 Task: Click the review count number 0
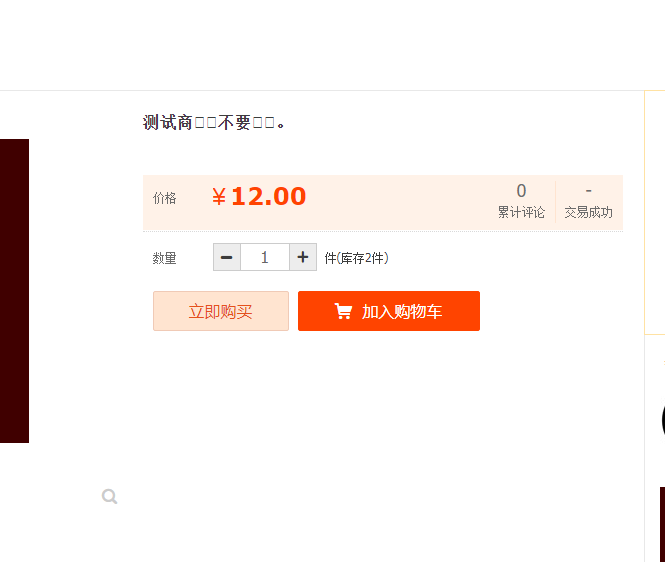tap(521, 191)
